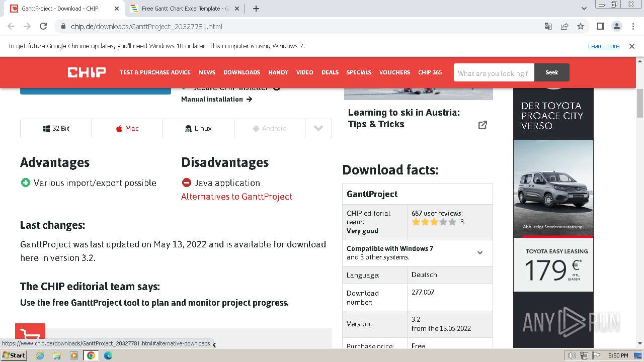Click the address bar URL

click(x=146, y=27)
